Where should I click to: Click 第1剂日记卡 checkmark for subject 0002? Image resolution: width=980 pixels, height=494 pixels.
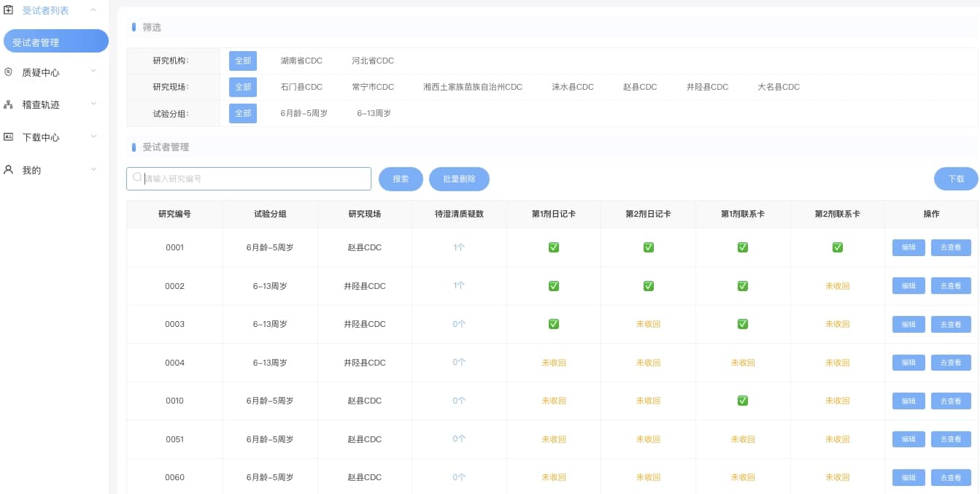(x=553, y=286)
